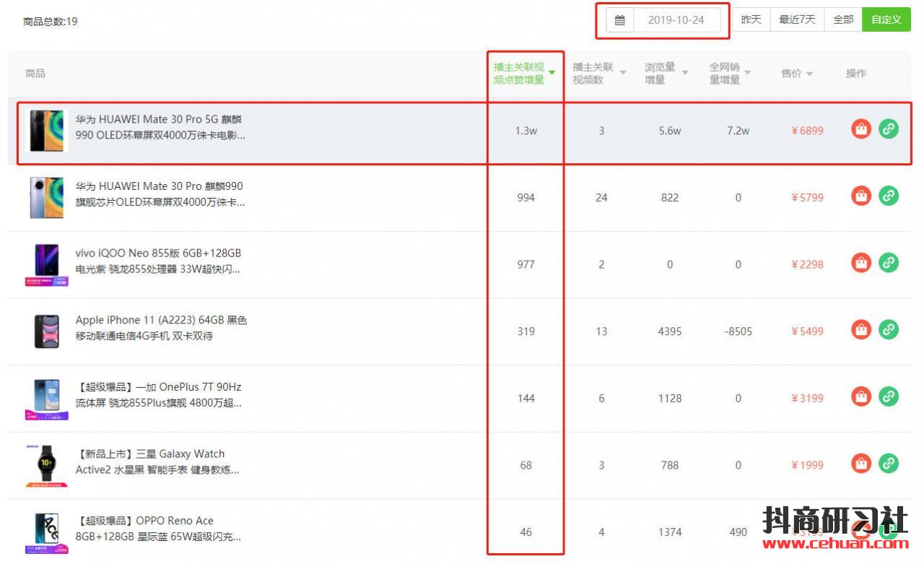Screen dimensions: 924x564
Task: Open shopping bag icon for vivo iQOO Neo row
Action: (861, 264)
